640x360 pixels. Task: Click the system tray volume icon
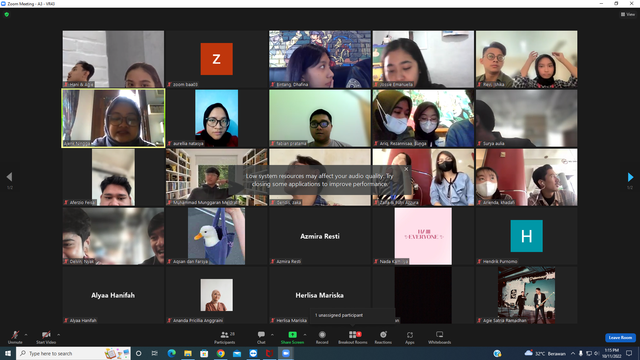[596, 353]
